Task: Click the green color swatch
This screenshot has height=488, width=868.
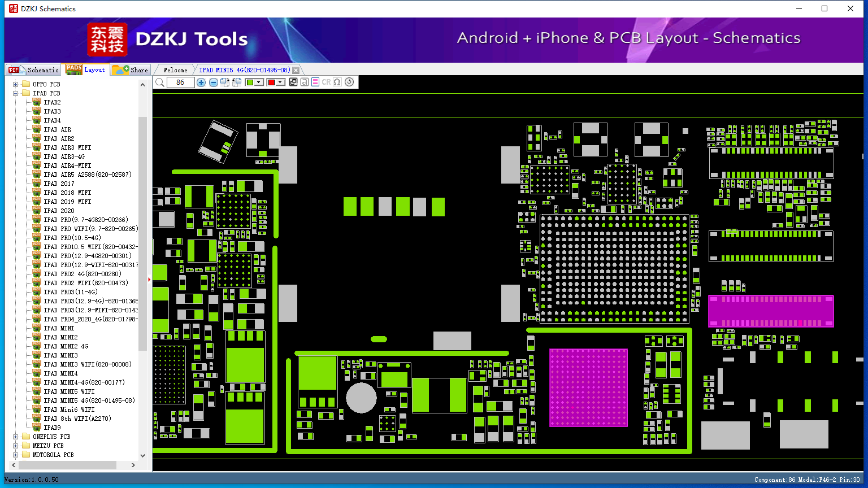Action: pos(250,82)
